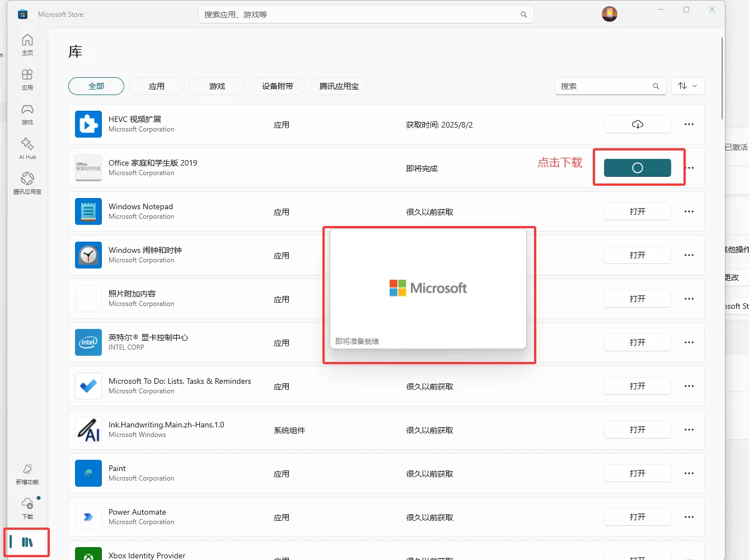This screenshot has width=749, height=560.
Task: Open more options for Windows Notepad
Action: (689, 211)
